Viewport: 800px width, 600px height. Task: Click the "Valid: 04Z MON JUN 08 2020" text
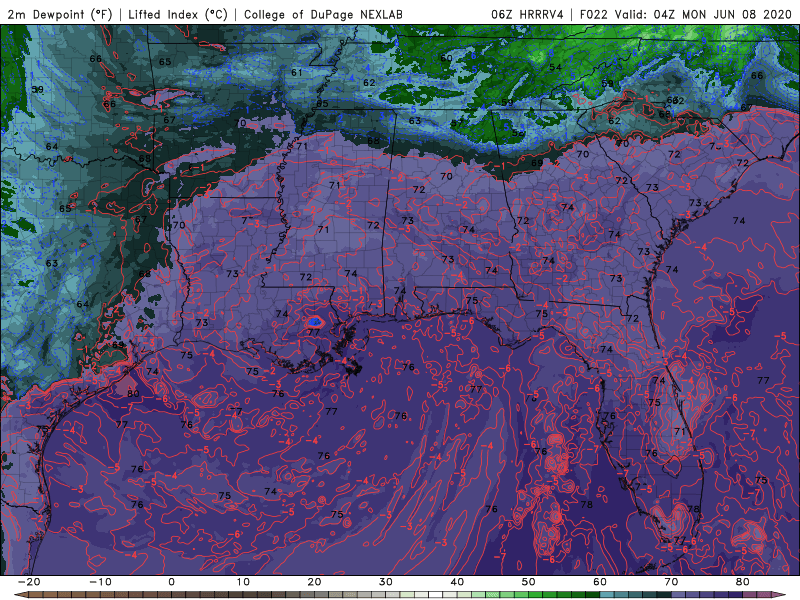[x=703, y=14]
